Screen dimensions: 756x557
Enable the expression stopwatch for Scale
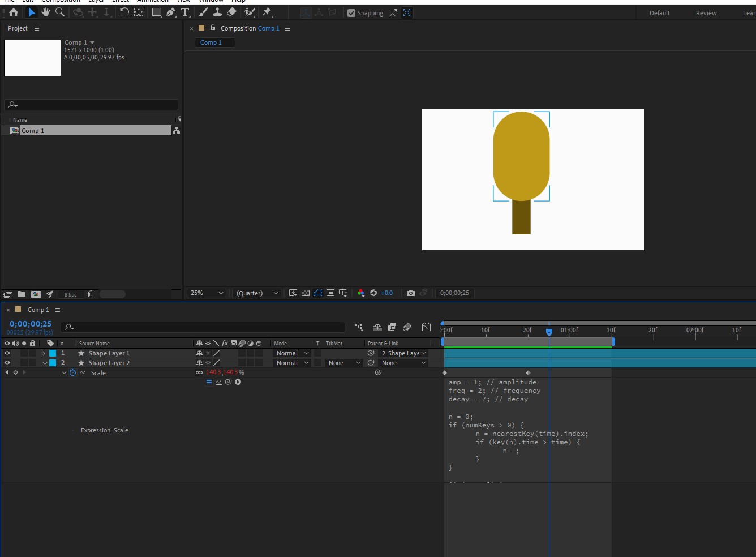(x=73, y=372)
